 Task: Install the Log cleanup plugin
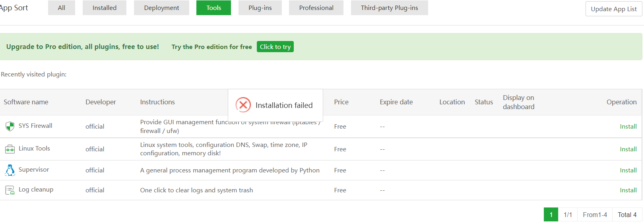click(x=628, y=190)
